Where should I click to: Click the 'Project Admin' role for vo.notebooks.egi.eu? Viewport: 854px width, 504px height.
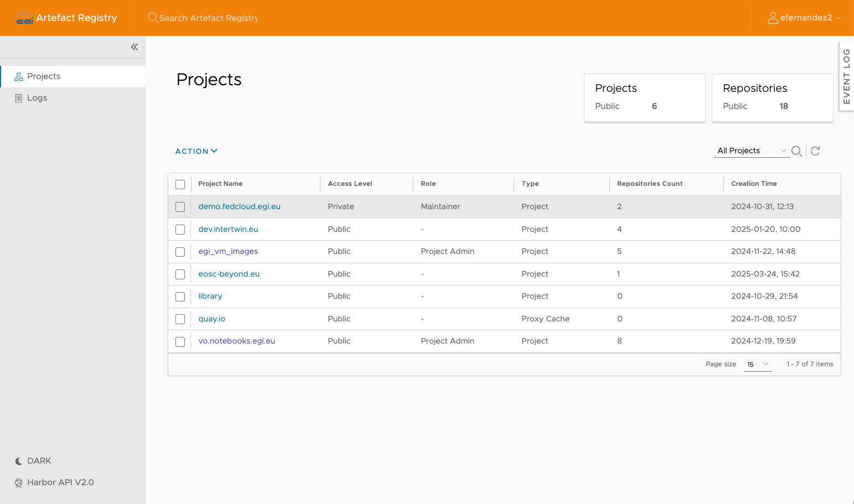[x=447, y=341]
